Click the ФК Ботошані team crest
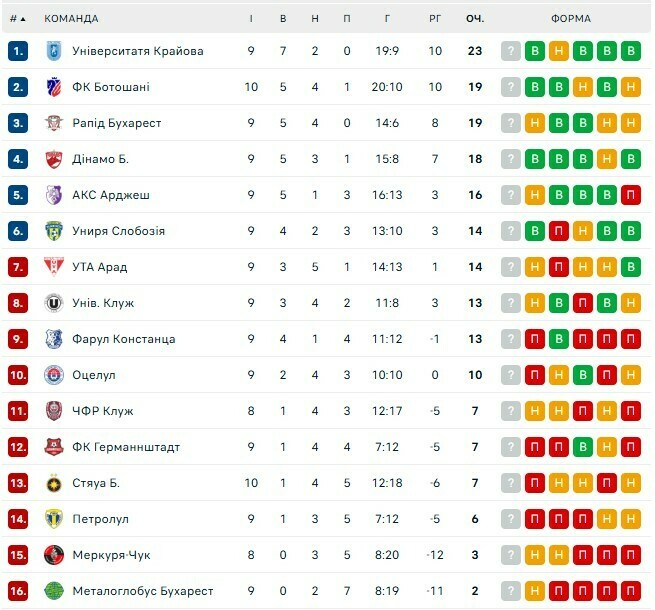Viewport: 655px width, 610px height. [54, 87]
